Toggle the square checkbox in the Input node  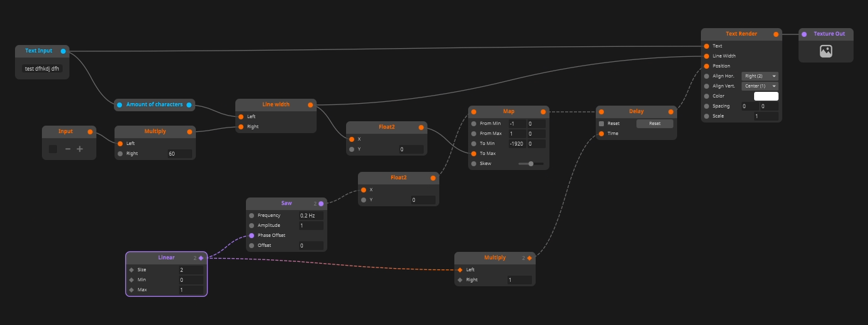click(x=53, y=149)
